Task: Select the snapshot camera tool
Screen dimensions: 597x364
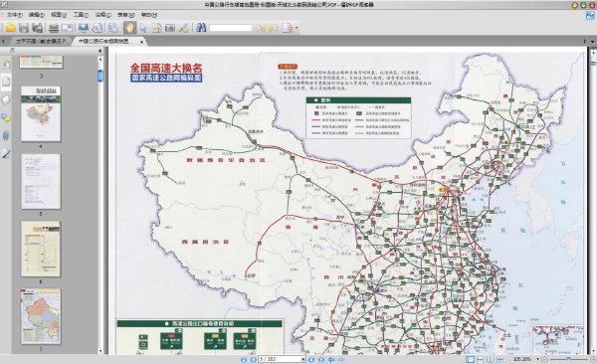Action: 170,28
